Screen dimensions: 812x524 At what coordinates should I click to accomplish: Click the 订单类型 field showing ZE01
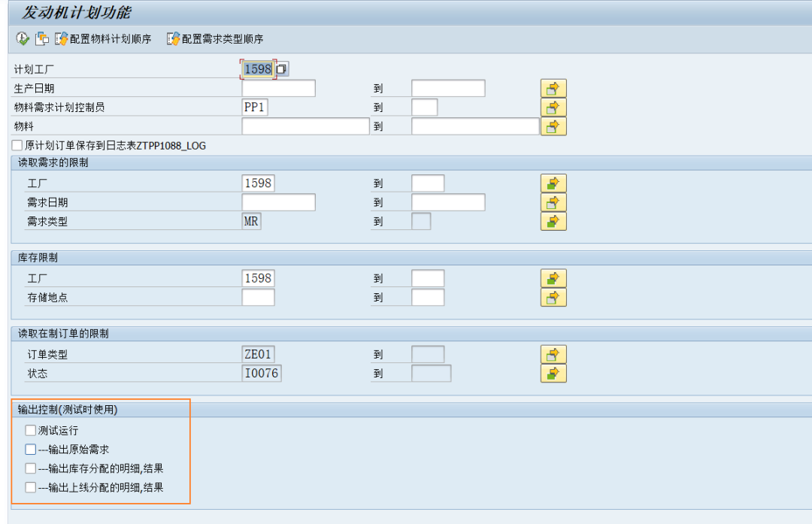pyautogui.click(x=258, y=355)
